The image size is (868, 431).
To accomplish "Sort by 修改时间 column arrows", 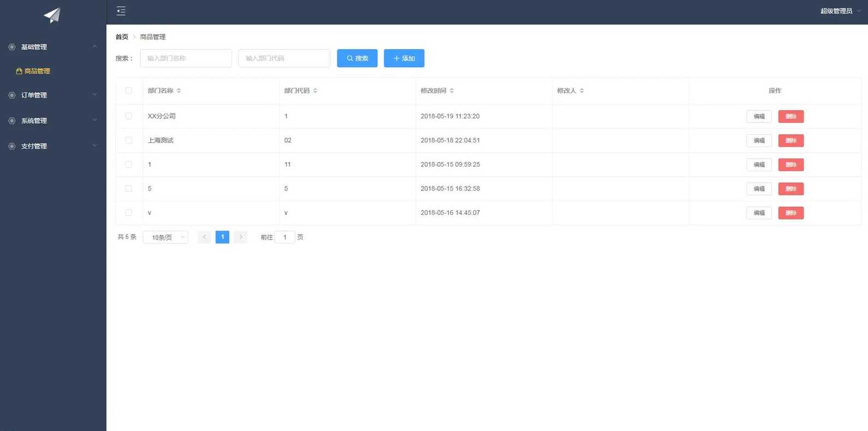I will (x=451, y=91).
